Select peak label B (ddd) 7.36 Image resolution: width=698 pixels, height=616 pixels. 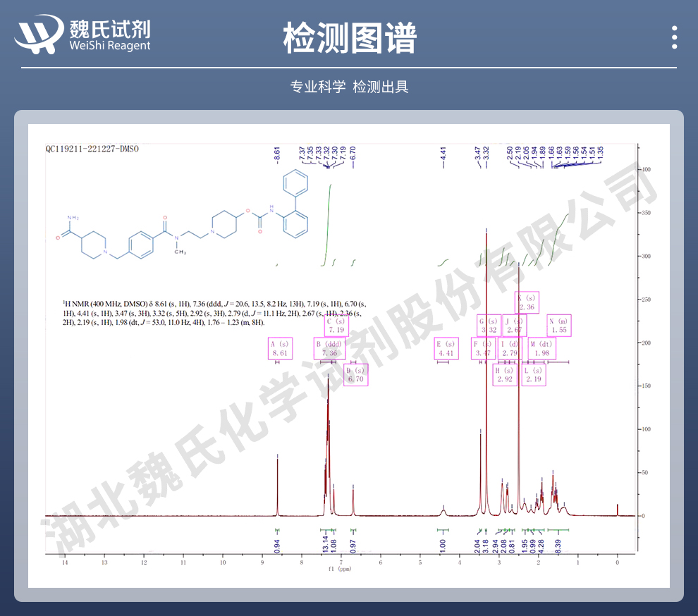(329, 348)
